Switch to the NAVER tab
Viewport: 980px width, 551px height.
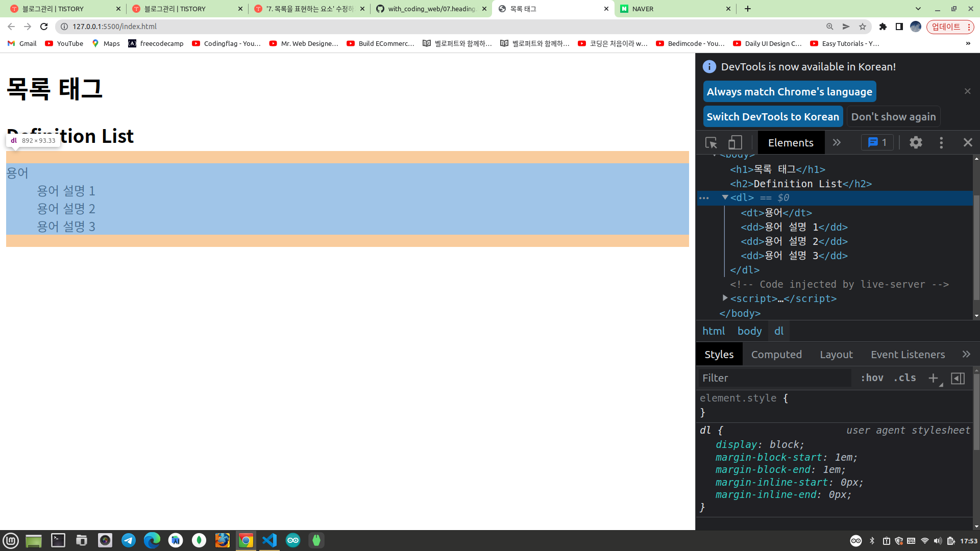676,9
